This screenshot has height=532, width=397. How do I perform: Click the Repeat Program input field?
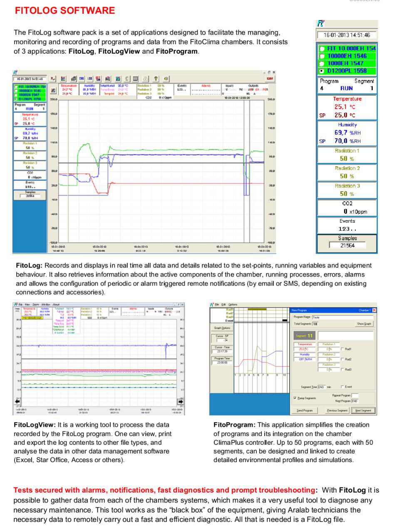[355, 395]
